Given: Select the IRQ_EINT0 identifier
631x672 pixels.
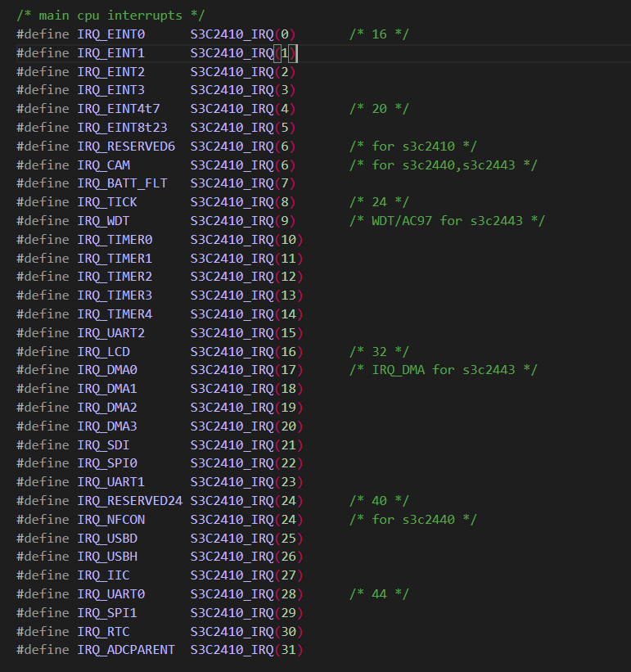Looking at the screenshot, I should pos(111,34).
